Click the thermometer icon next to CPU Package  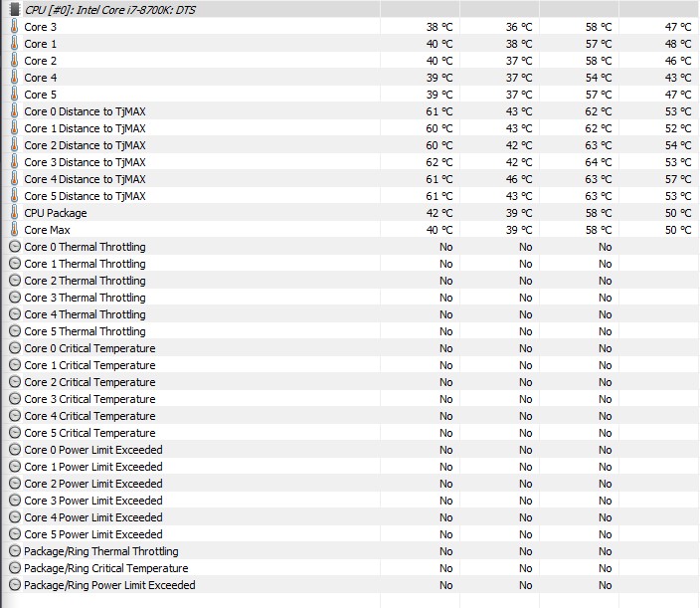(14, 213)
